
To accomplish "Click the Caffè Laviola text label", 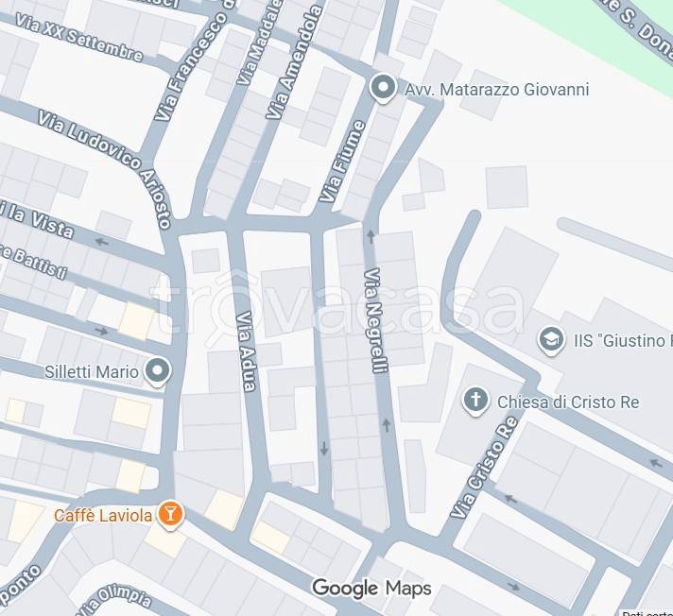I will pyautogui.click(x=103, y=515).
